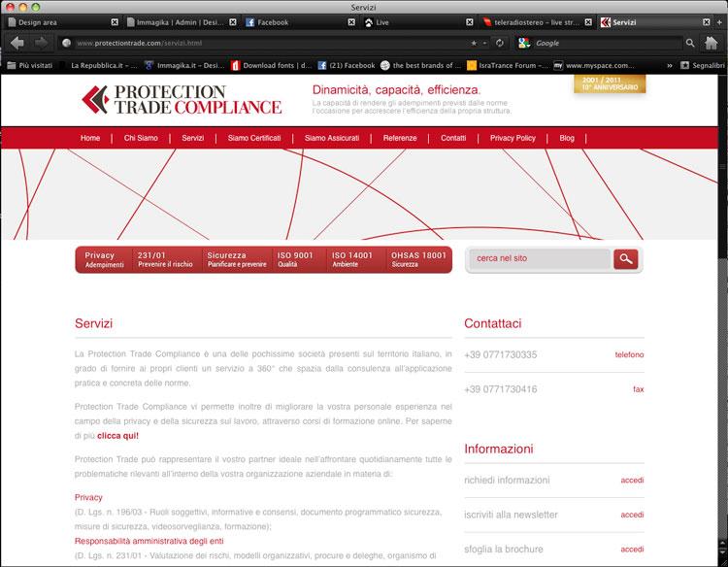Open the Contatti menu item
The image size is (728, 567).
[453, 138]
